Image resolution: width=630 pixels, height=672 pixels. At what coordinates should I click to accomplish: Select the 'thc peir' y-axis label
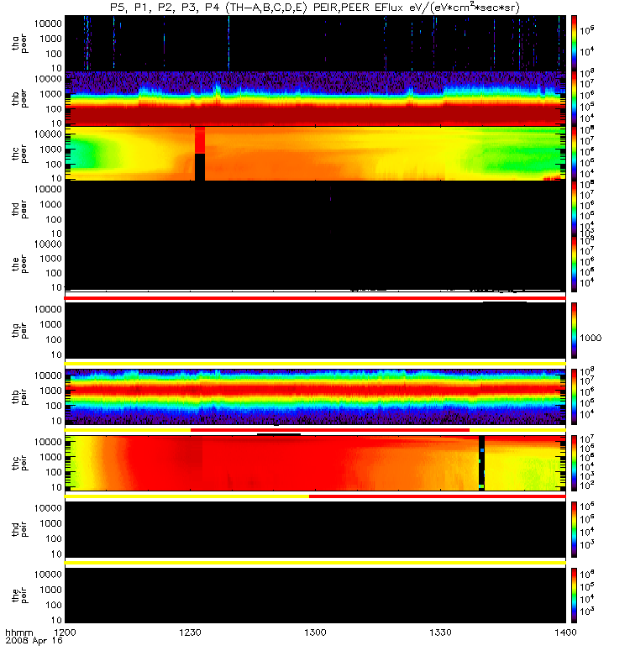pyautogui.click(x=19, y=464)
